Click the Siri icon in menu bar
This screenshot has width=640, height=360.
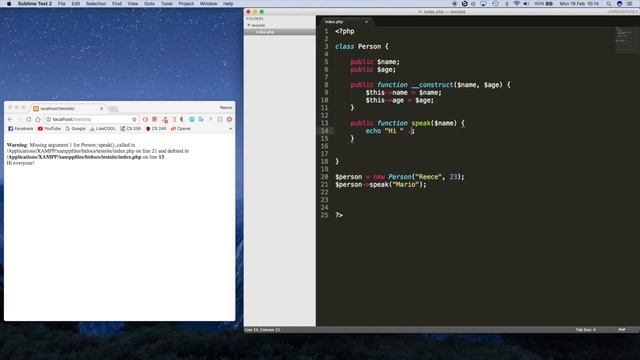[620, 4]
